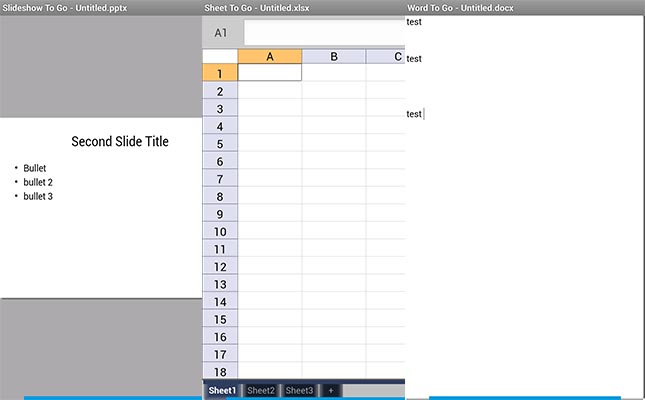Select column B header
Image resolution: width=645 pixels, height=400 pixels.
point(333,56)
